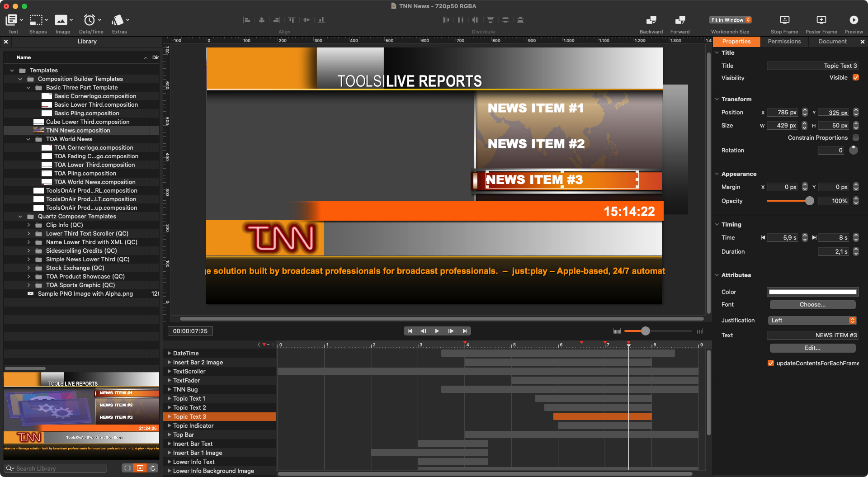
Task: Click the text Color swatch
Action: (812, 292)
